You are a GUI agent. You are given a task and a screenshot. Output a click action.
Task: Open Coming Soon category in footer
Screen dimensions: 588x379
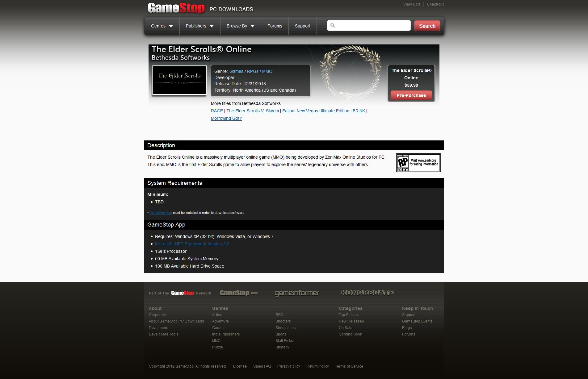coord(351,334)
